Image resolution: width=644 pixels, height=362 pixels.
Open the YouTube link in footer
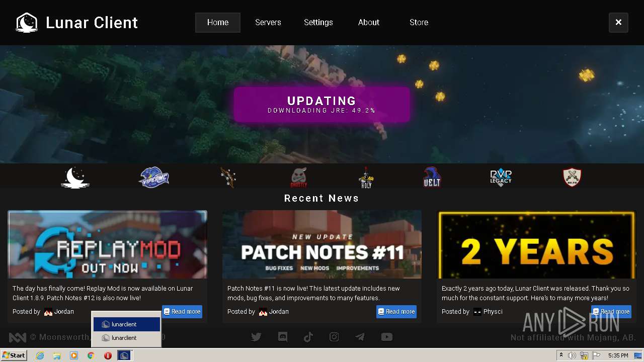(386, 337)
